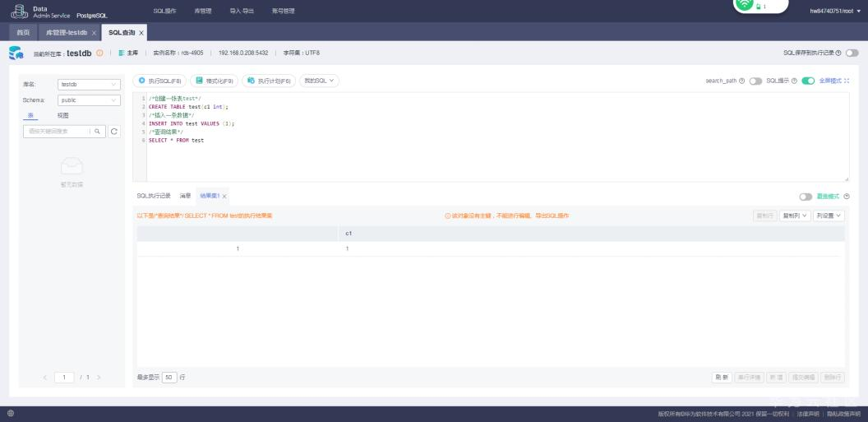Viewport: 868px width, 422px height.
Task: Click the c1 cell value 1
Action: coord(348,248)
